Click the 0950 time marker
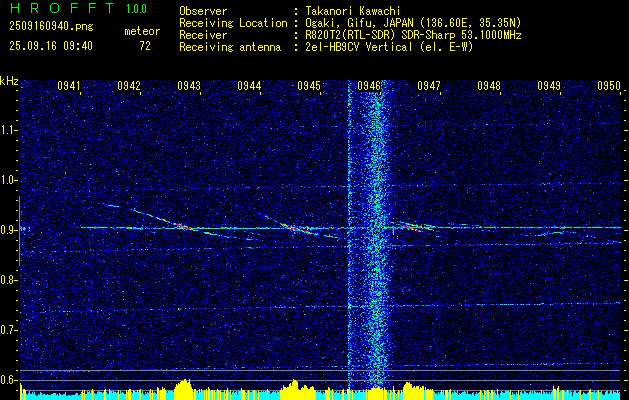The width and height of the screenshot is (629, 400). click(x=609, y=86)
